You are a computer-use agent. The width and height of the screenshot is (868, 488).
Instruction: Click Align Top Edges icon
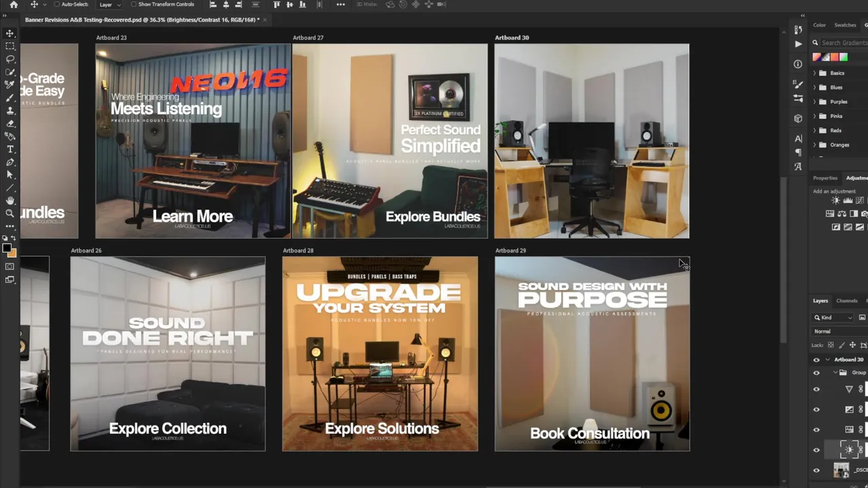(x=277, y=5)
